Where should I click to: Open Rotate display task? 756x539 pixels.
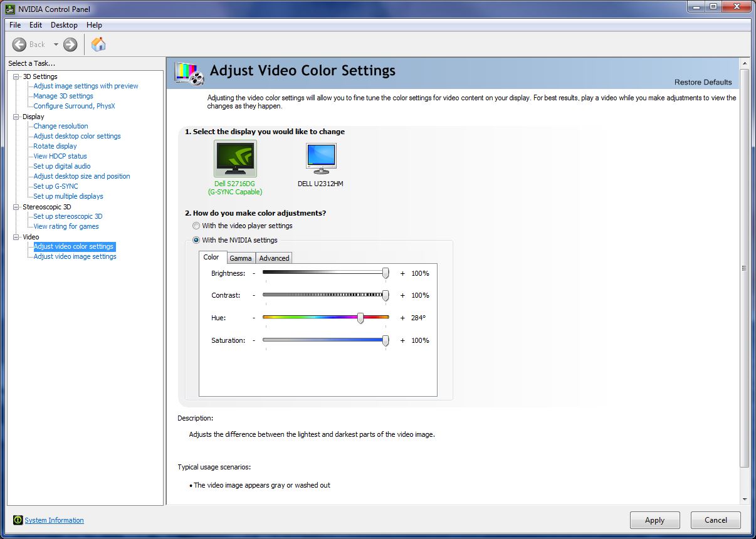pyautogui.click(x=55, y=146)
